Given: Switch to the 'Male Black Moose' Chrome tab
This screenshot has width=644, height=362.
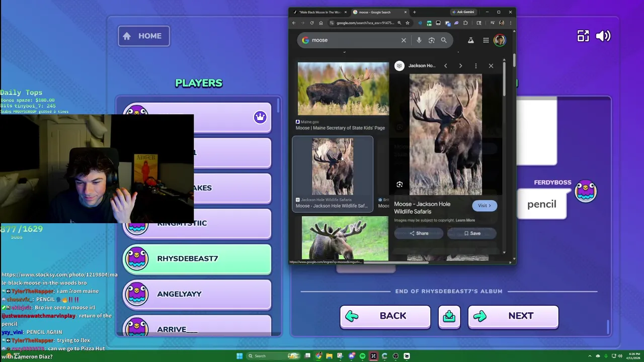Looking at the screenshot, I should (320, 12).
